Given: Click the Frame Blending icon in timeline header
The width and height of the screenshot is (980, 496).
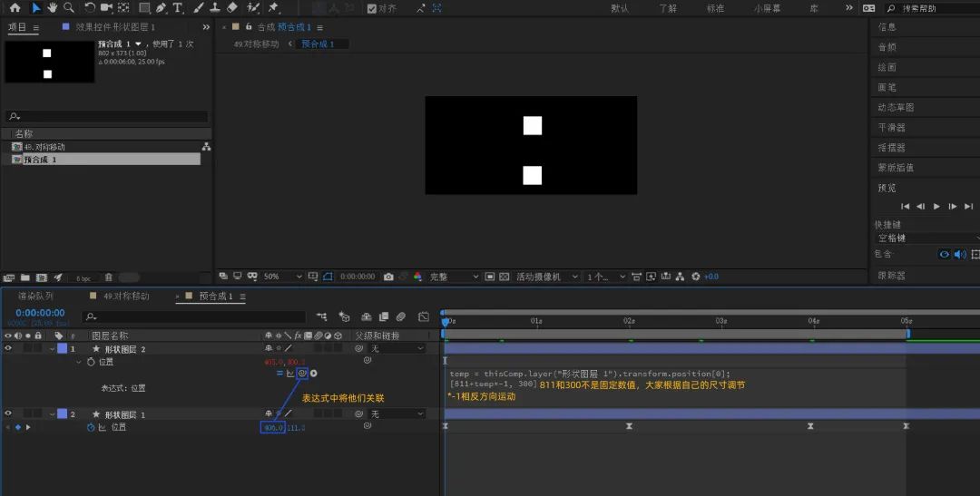Looking at the screenshot, I should click(384, 316).
